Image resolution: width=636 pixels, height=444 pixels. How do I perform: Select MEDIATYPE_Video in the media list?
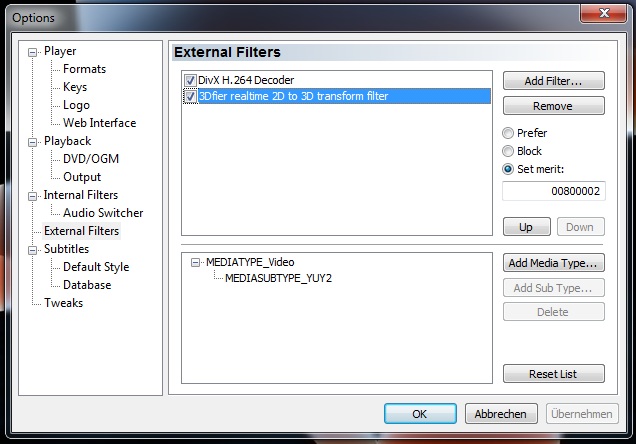(250, 262)
